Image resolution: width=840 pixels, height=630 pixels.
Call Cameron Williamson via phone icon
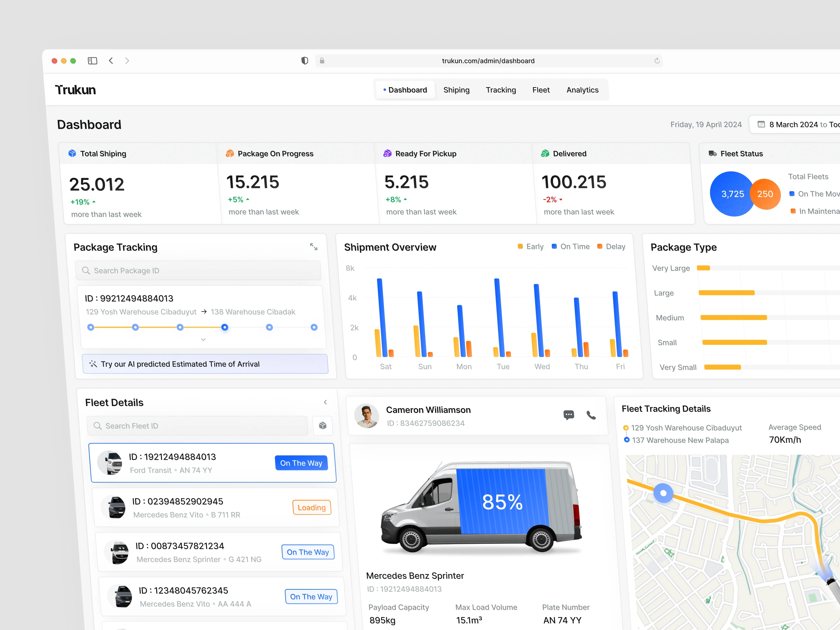(x=591, y=415)
